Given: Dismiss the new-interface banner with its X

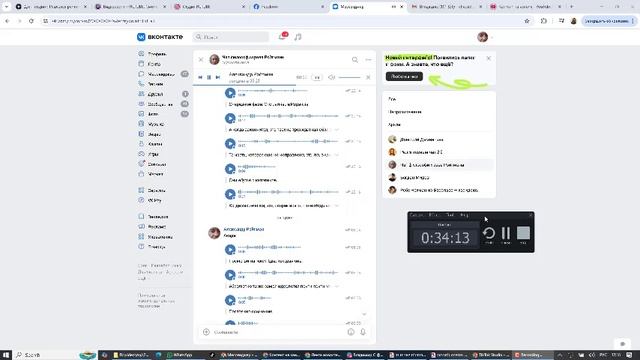Looking at the screenshot, I should pos(489,58).
